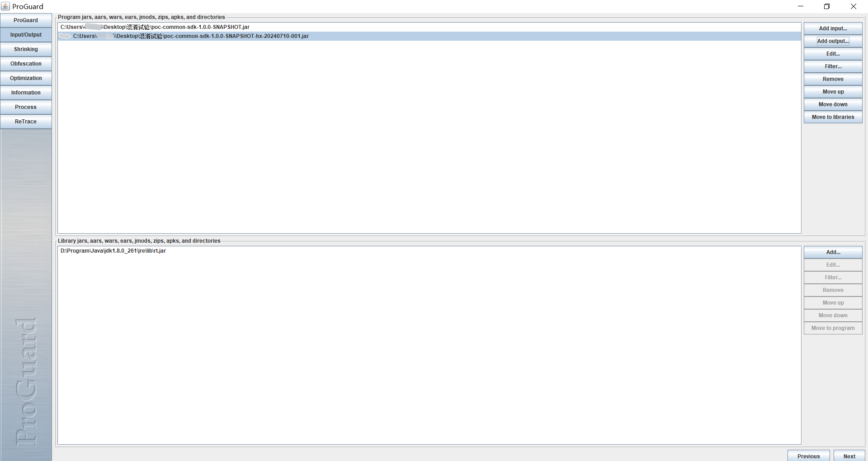This screenshot has height=461, width=868.
Task: Move selected program jar down
Action: point(833,104)
